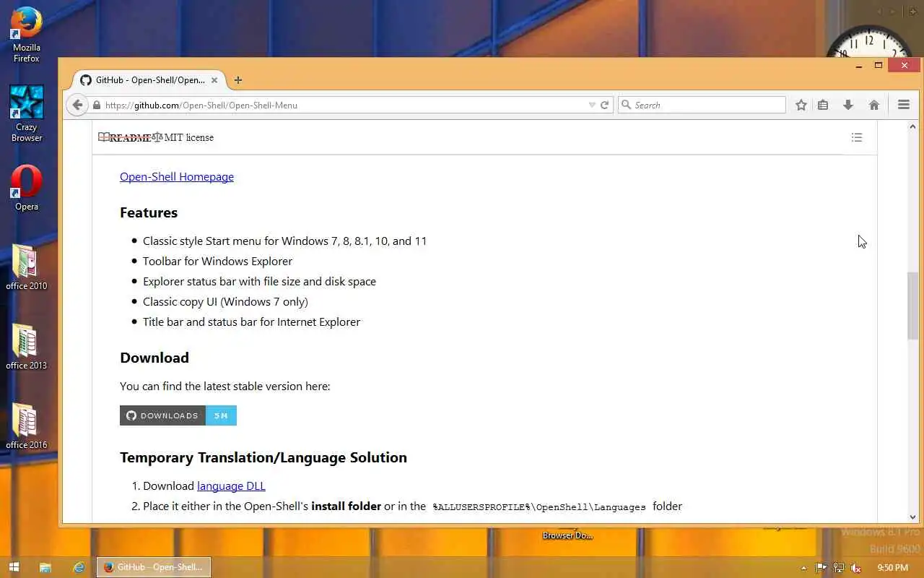Click the Windows Start button

pos(14,567)
